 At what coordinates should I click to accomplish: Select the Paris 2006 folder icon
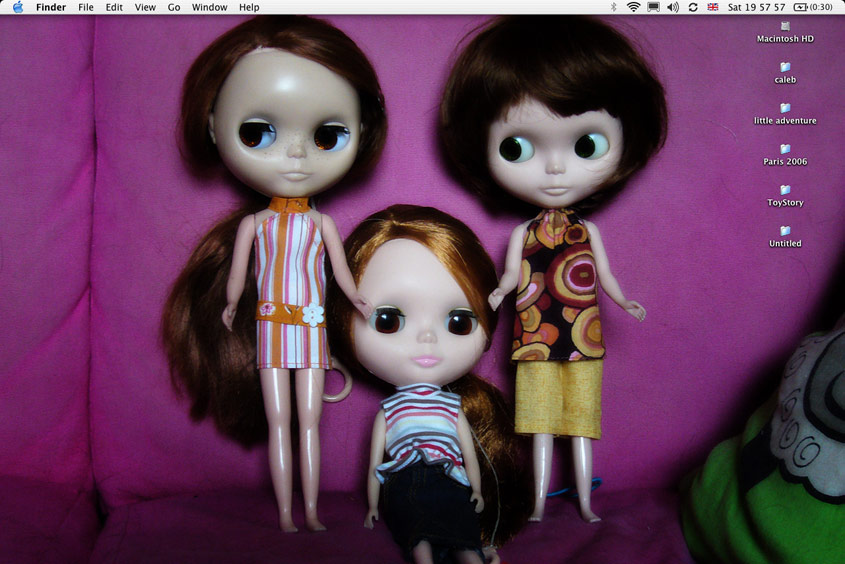(785, 149)
